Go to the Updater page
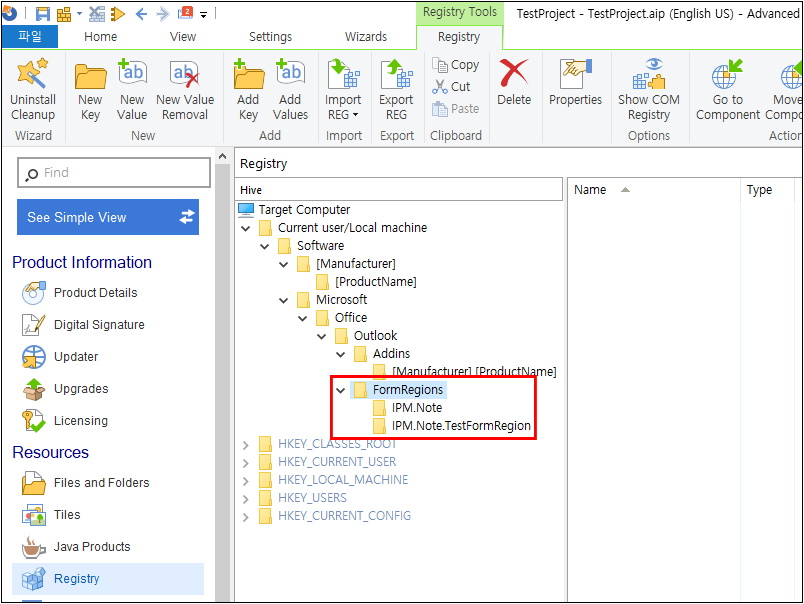804x604 pixels. click(x=76, y=357)
